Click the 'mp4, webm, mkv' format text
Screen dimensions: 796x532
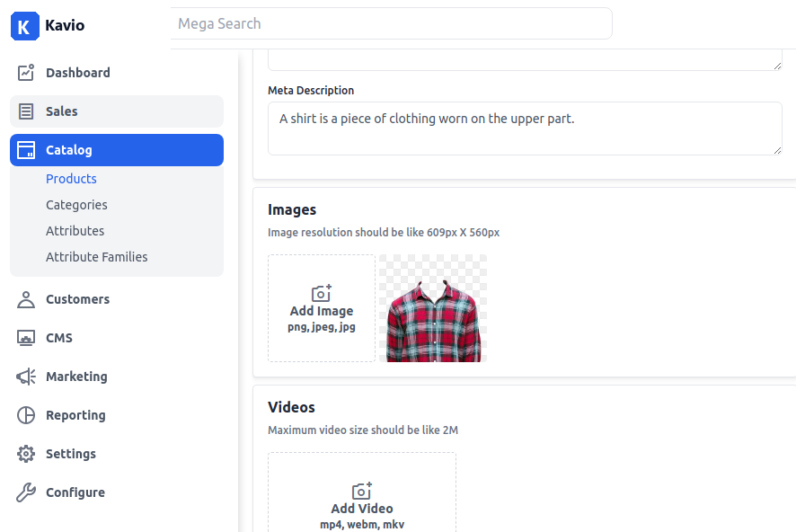(362, 525)
